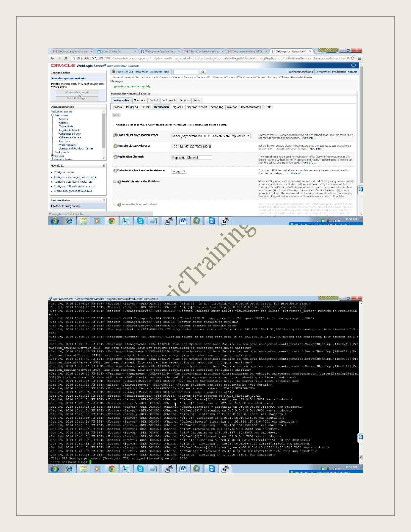Open 'Configure cross-cluster replication' help link
The width and height of the screenshot is (411, 532).
pyautogui.click(x=73, y=182)
